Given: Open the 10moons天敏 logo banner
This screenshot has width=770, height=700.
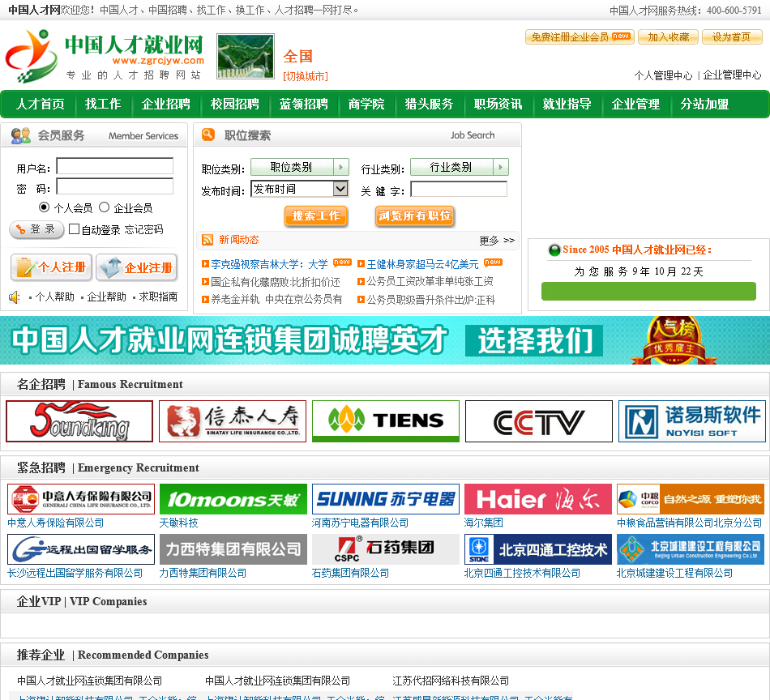Looking at the screenshot, I should 233,499.
